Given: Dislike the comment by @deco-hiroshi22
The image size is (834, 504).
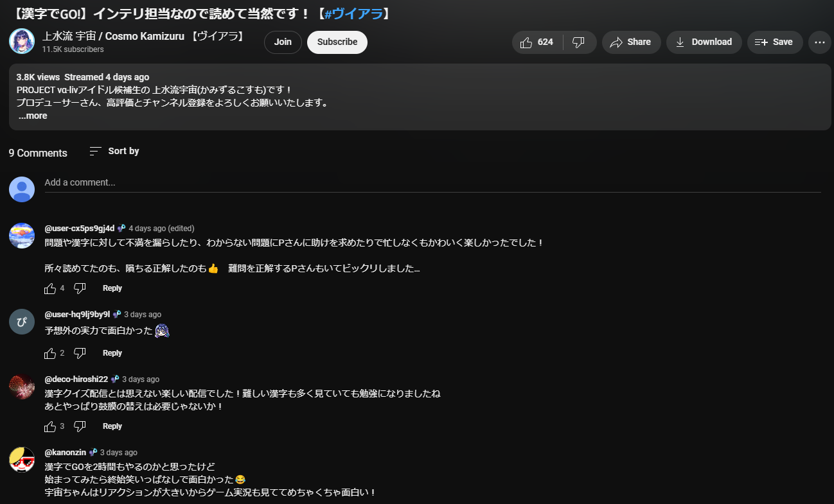Looking at the screenshot, I should [x=80, y=427].
